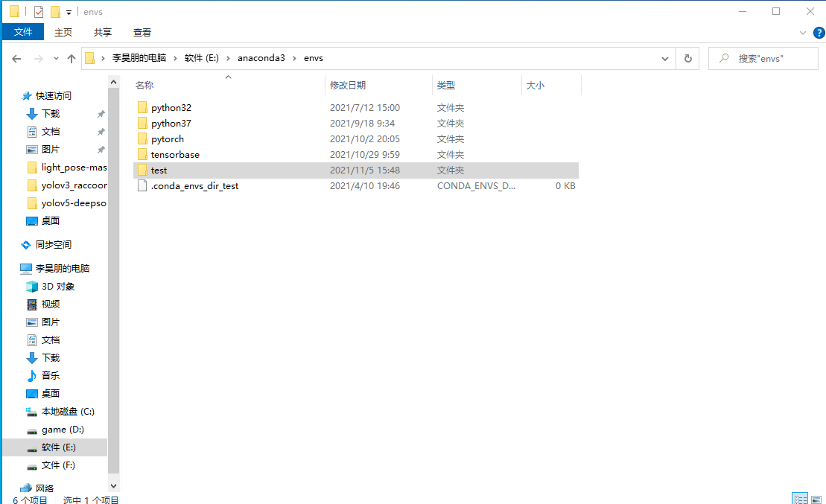Open pinned 文档 under quick access
Image resolution: width=826 pixels, height=504 pixels.
pyautogui.click(x=51, y=132)
